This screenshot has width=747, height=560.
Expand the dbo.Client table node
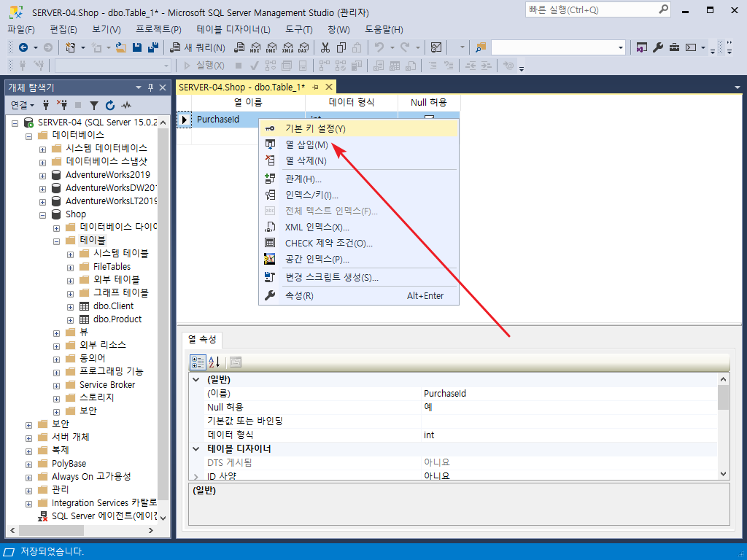[x=71, y=307]
